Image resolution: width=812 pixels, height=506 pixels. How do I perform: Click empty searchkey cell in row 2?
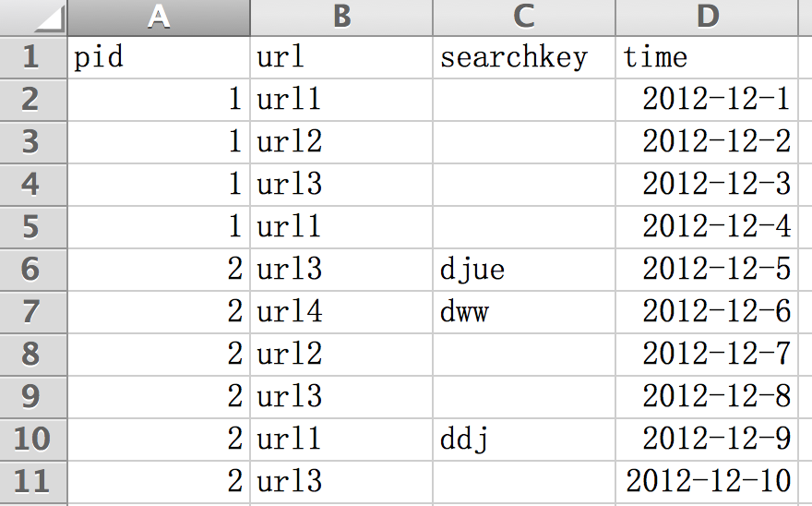pos(524,100)
